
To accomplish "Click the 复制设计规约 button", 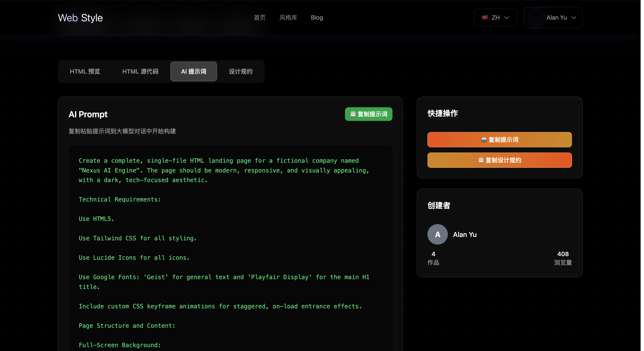I will pyautogui.click(x=499, y=160).
